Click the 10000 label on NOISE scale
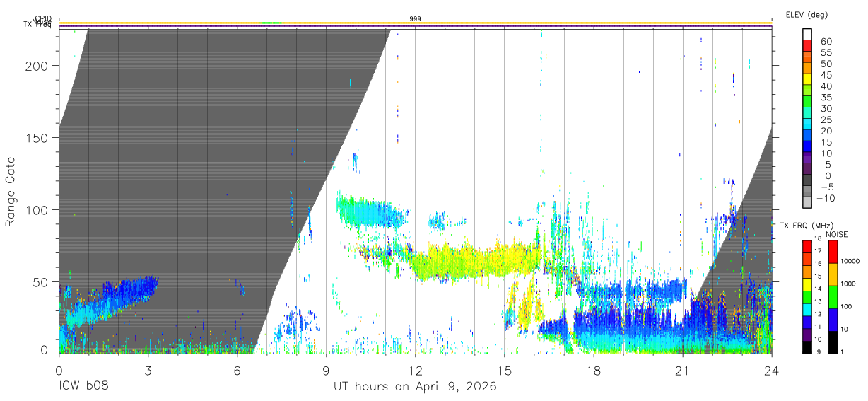 point(850,261)
